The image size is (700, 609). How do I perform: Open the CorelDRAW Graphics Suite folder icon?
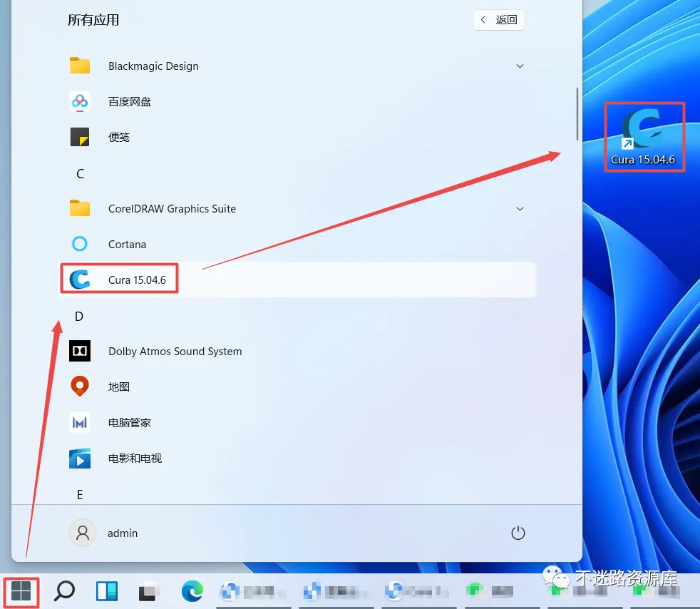[79, 208]
